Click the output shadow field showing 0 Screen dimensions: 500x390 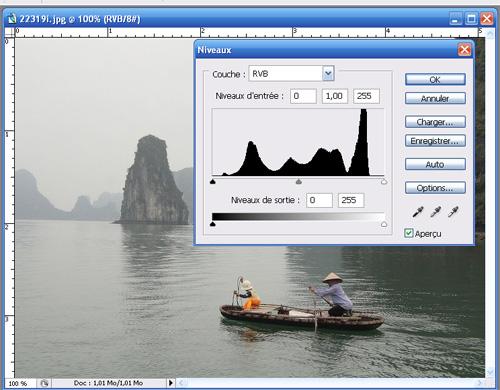coord(319,200)
